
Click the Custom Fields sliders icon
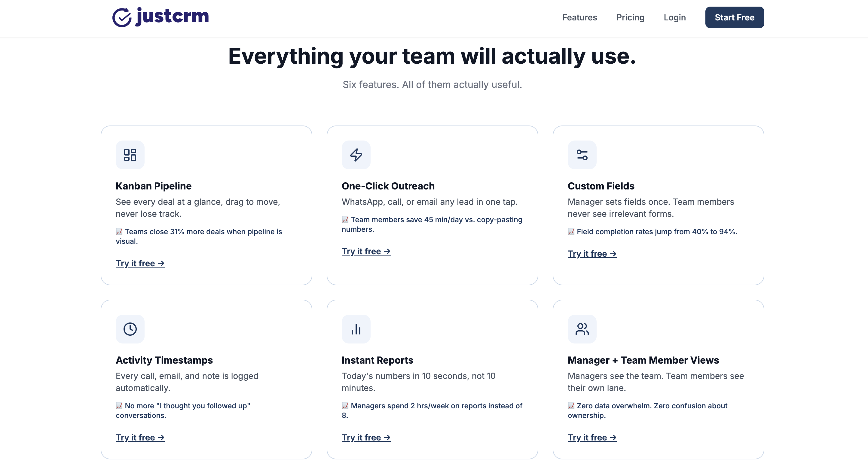coord(582,155)
